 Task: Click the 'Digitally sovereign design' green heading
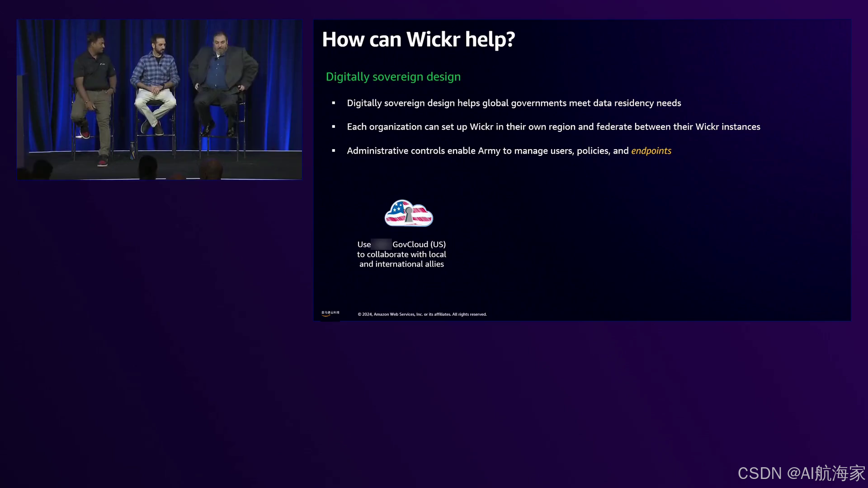393,77
